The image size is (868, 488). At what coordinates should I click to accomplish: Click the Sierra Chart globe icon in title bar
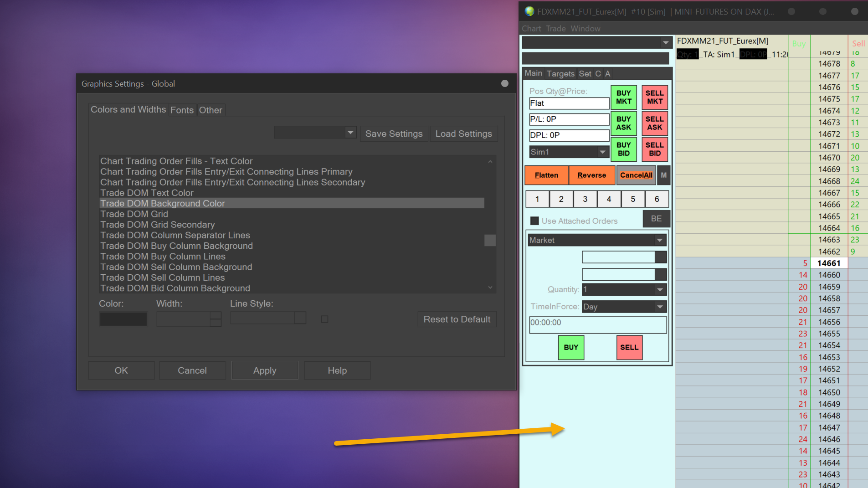(529, 11)
